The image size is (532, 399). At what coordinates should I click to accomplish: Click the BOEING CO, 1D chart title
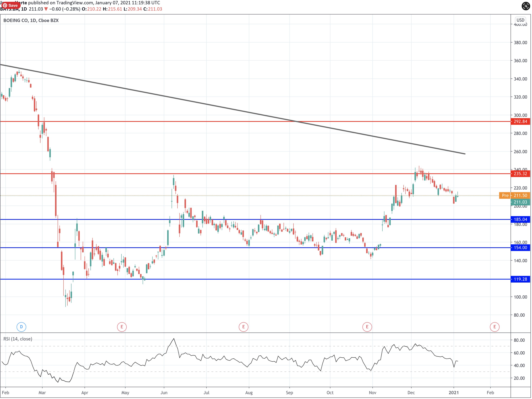pyautogui.click(x=31, y=21)
